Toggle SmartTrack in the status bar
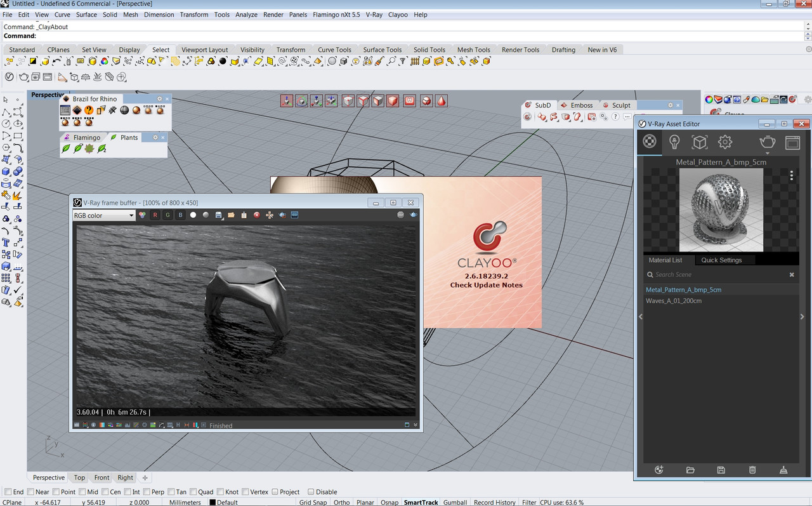The image size is (812, 506). coord(421,502)
